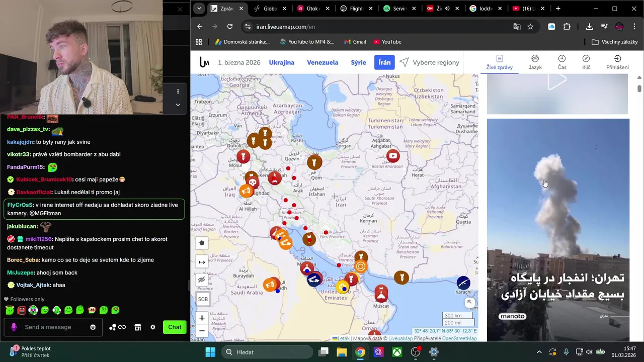Open Chrome downloads
The image size is (644, 362).
point(589,27)
